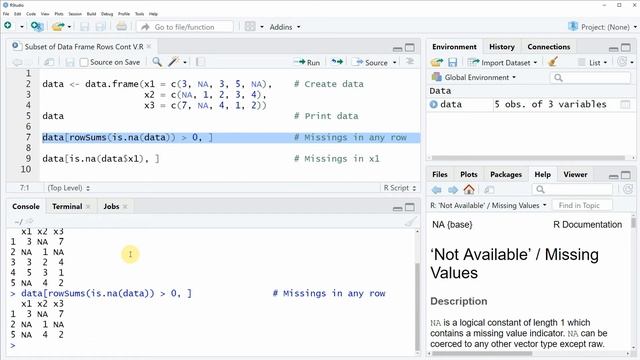Screen dimensions: 640x360
Task: Click the Go to file/function field
Action: coord(185,27)
